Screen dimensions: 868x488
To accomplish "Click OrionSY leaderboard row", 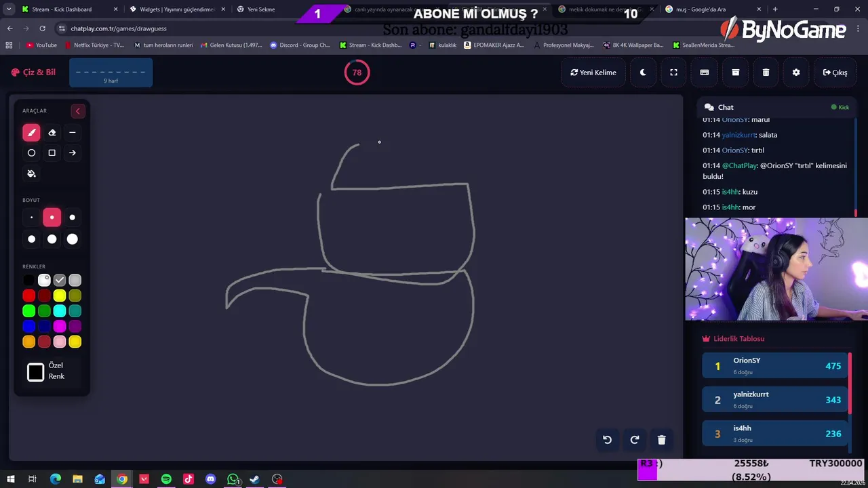I will pos(773,366).
